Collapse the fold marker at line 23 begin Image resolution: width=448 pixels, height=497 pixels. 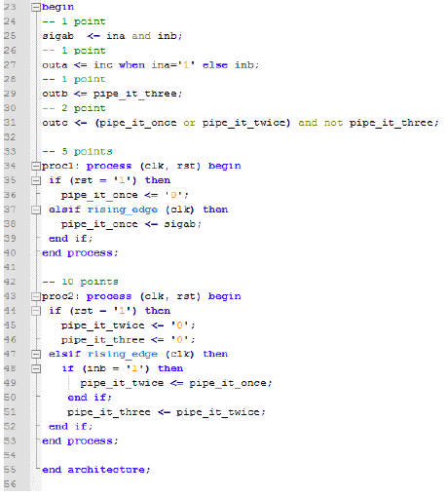[x=36, y=8]
